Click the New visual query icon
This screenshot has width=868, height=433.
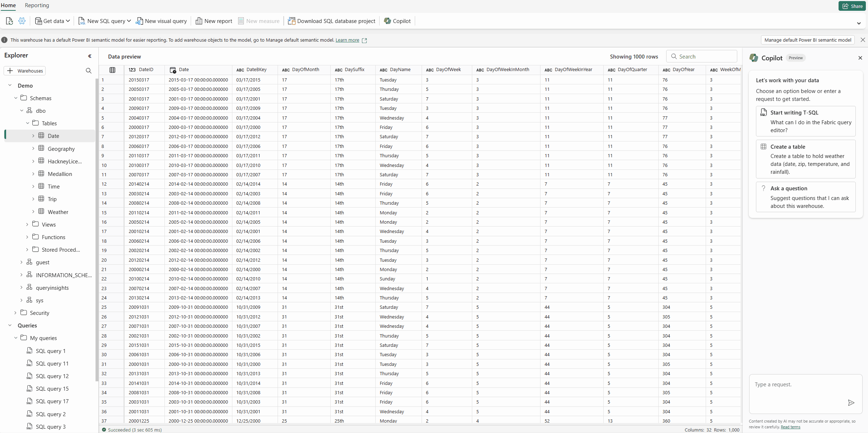tap(139, 21)
